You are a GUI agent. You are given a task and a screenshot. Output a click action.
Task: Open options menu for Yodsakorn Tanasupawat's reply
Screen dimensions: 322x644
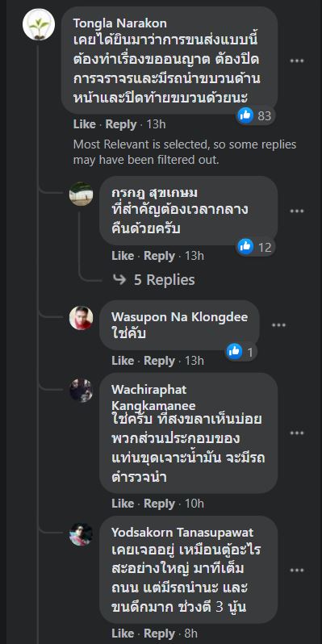(x=296, y=570)
